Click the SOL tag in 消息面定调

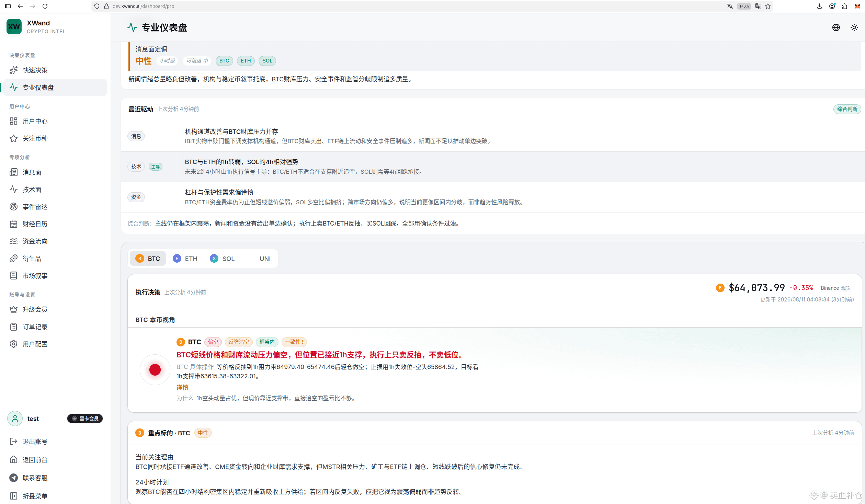tap(268, 61)
